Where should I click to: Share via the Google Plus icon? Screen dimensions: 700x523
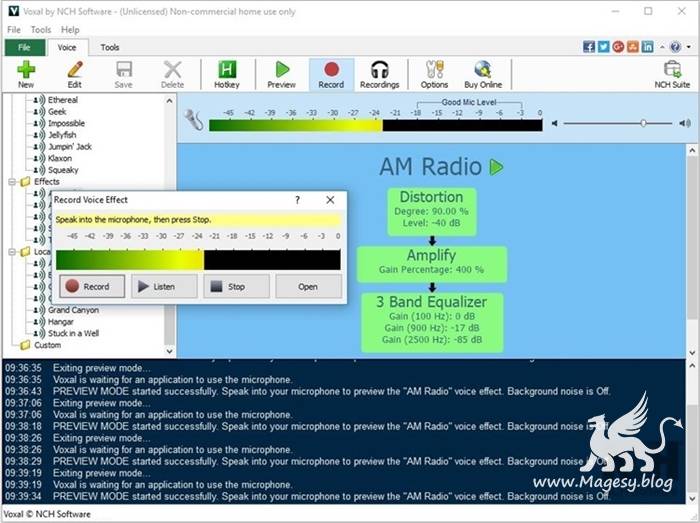pos(618,46)
